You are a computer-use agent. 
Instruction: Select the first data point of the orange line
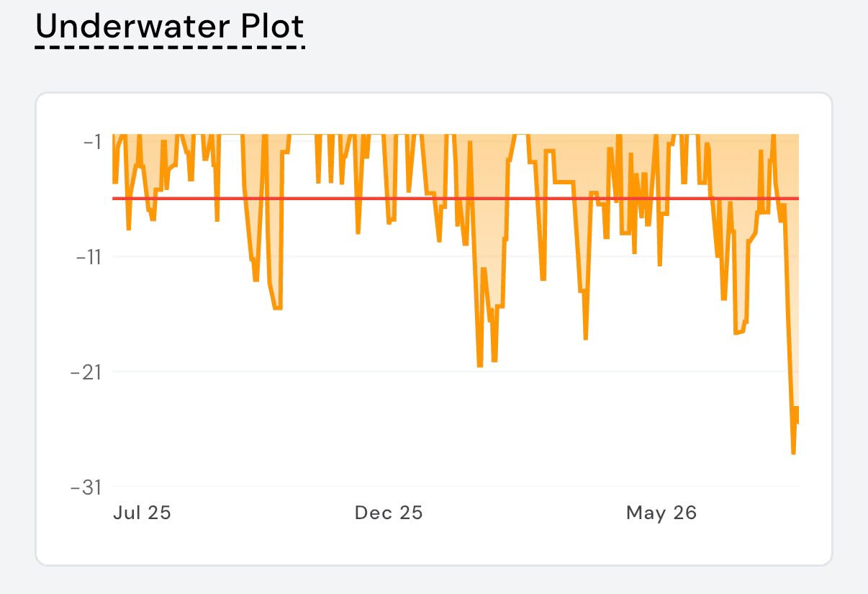[114, 182]
